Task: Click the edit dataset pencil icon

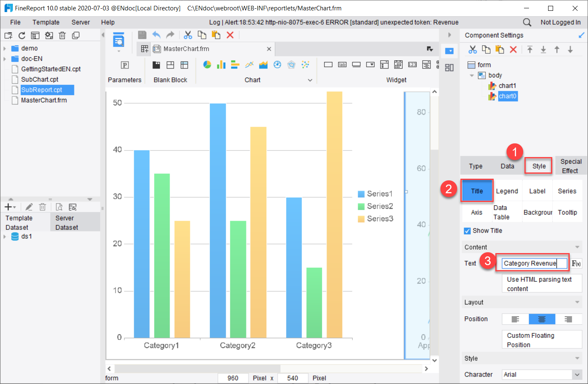Action: tap(29, 207)
